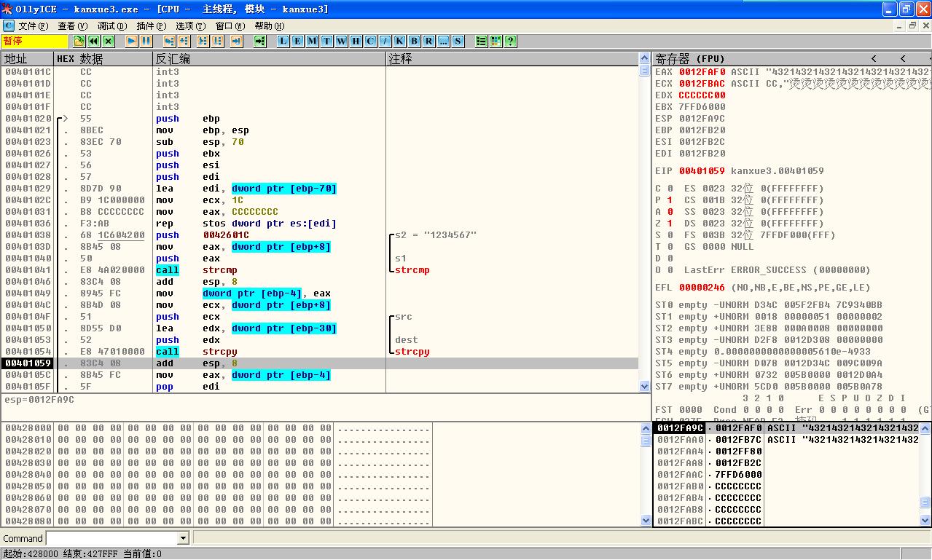Image resolution: width=932 pixels, height=560 pixels.
Task: Select the C flag value in registers
Action: click(x=670, y=189)
